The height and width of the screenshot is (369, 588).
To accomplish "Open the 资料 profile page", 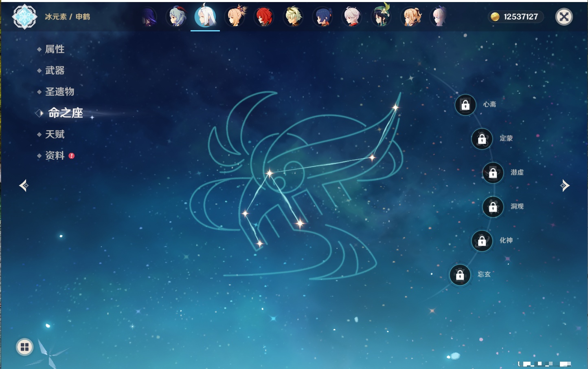I will click(55, 155).
